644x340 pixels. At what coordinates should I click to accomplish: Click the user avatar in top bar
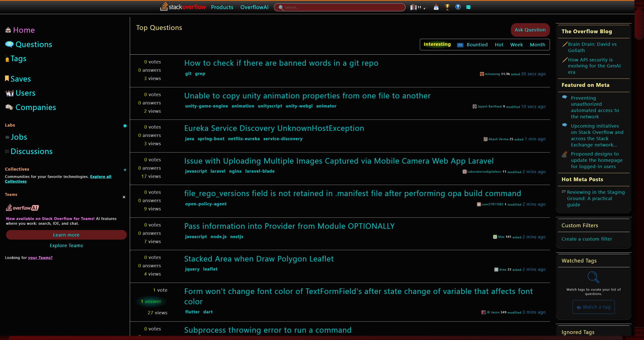(x=413, y=7)
